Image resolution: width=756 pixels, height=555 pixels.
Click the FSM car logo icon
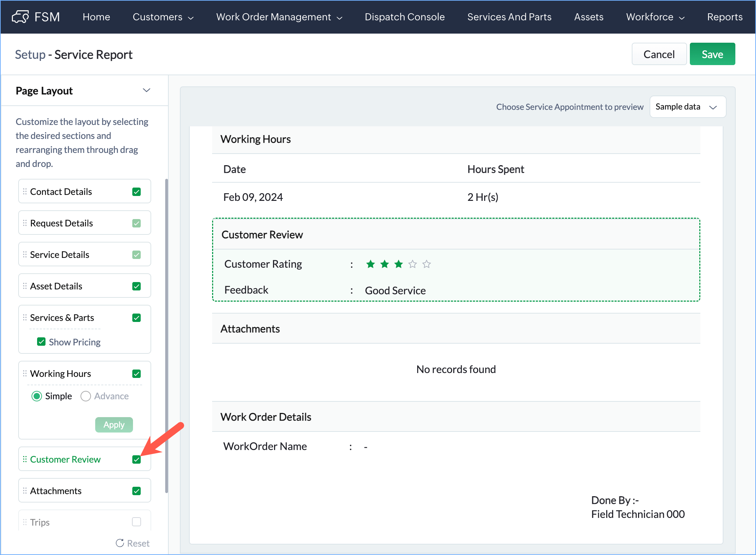(20, 17)
